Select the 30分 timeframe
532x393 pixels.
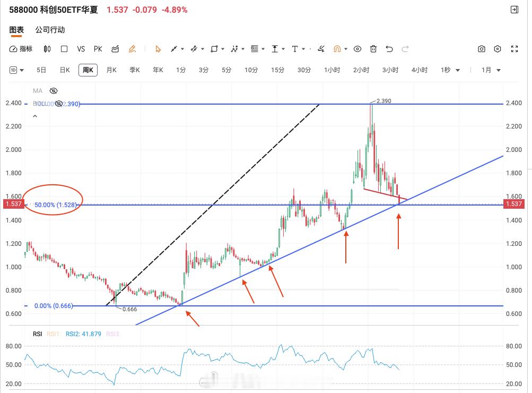(x=304, y=70)
